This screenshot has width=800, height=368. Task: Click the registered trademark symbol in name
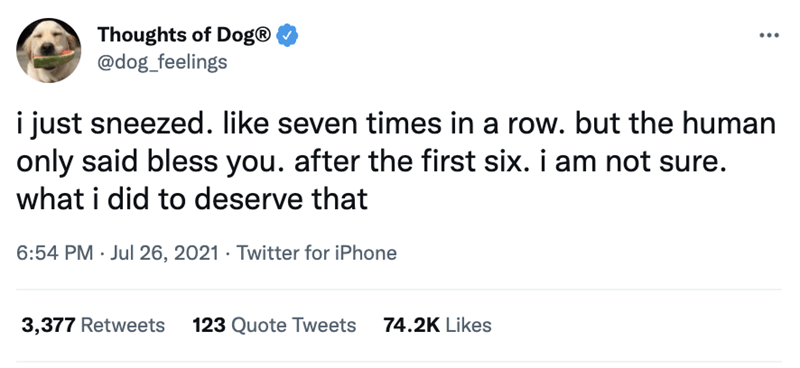[x=264, y=33]
